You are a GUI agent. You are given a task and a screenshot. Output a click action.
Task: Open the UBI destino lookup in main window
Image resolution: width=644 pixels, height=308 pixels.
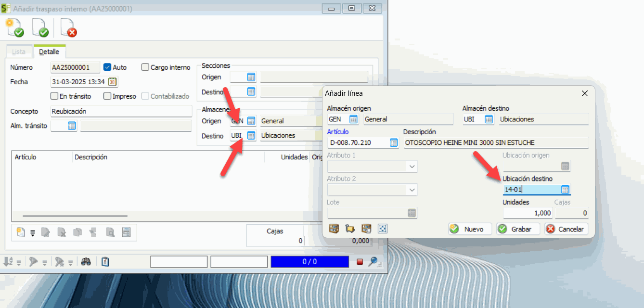pos(251,136)
